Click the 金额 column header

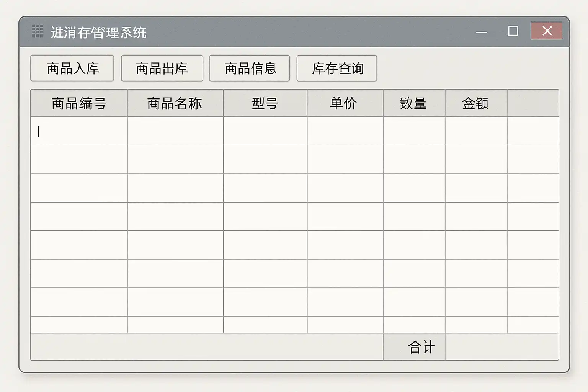click(476, 103)
